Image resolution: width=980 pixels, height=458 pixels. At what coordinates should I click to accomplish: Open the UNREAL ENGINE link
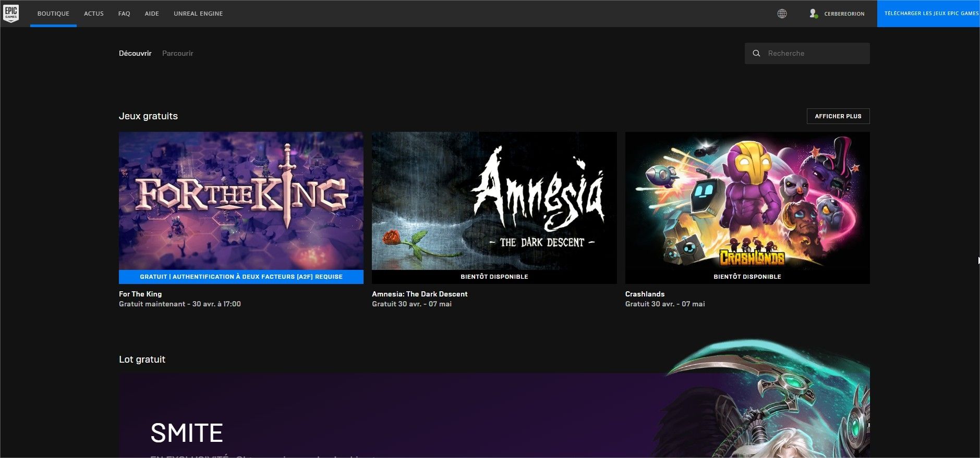click(x=198, y=14)
